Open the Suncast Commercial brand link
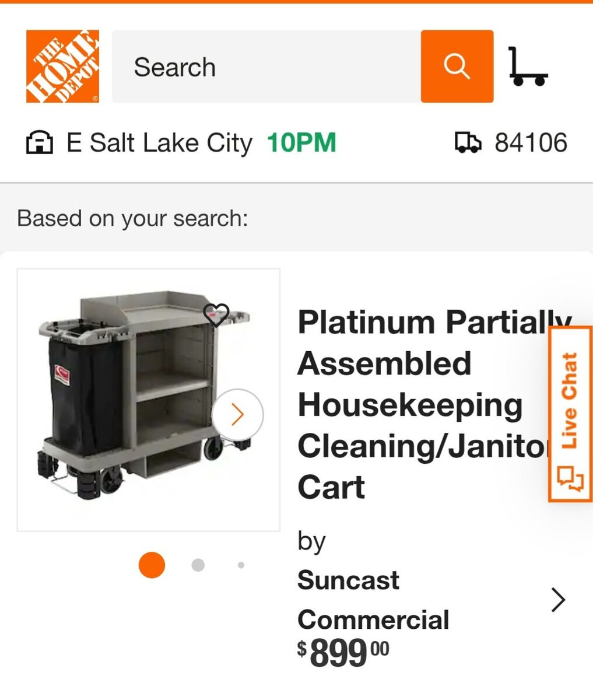 tap(373, 600)
